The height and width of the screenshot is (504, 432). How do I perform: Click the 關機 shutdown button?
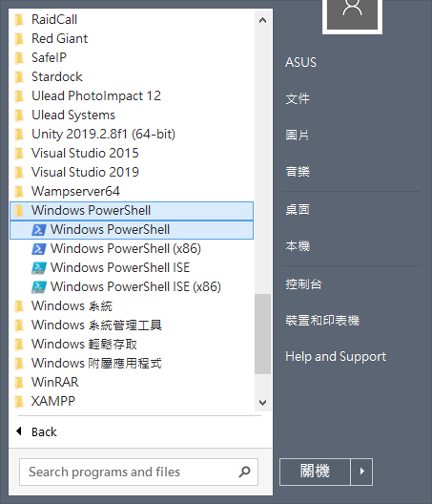coord(315,472)
